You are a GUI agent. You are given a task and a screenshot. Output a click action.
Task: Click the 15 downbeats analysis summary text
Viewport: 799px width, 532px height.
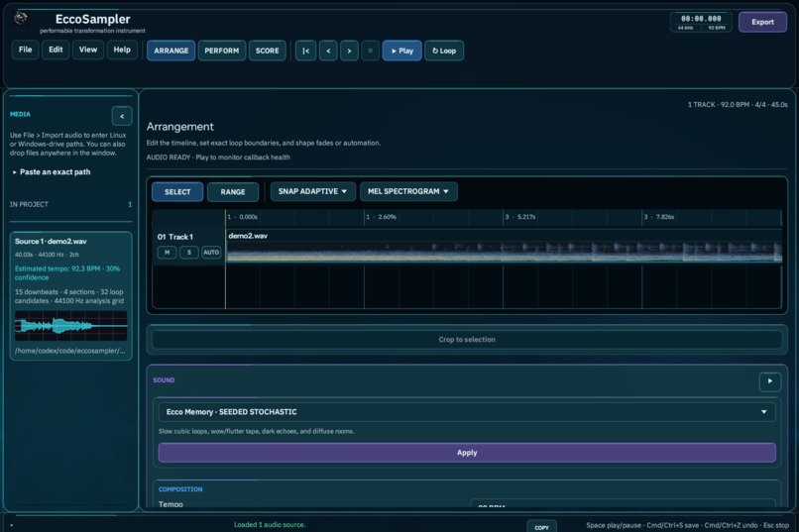pos(68,296)
